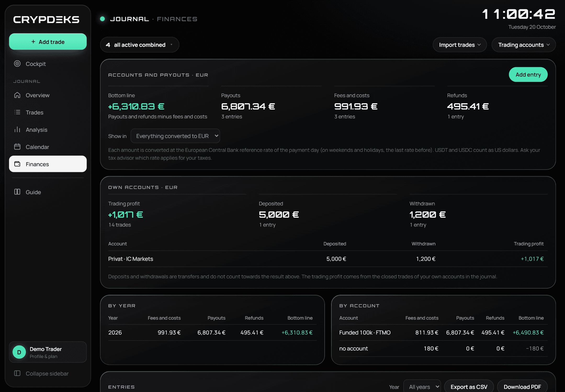Image resolution: width=565 pixels, height=392 pixels.
Task: Click the Guide book icon
Action: click(17, 192)
